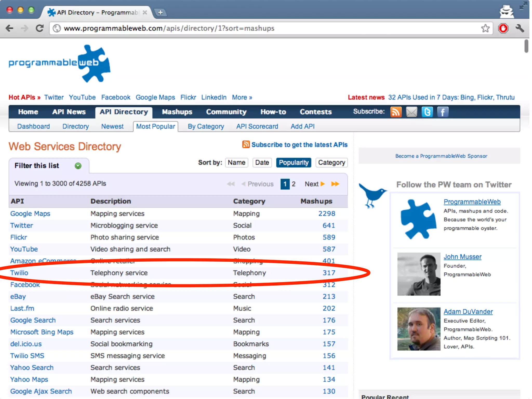Sort the API list by Date

(262, 163)
